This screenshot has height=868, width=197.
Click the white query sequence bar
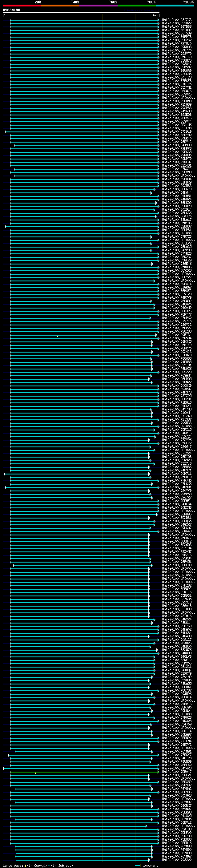tap(81, 13)
